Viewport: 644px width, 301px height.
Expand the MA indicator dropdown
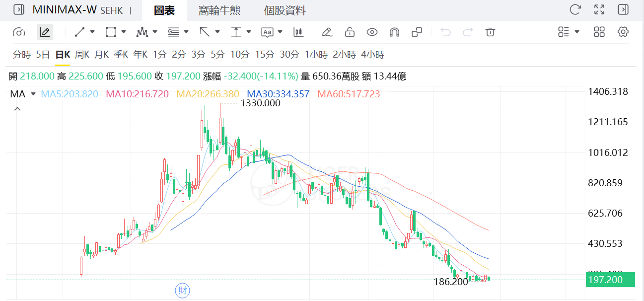tap(33, 94)
